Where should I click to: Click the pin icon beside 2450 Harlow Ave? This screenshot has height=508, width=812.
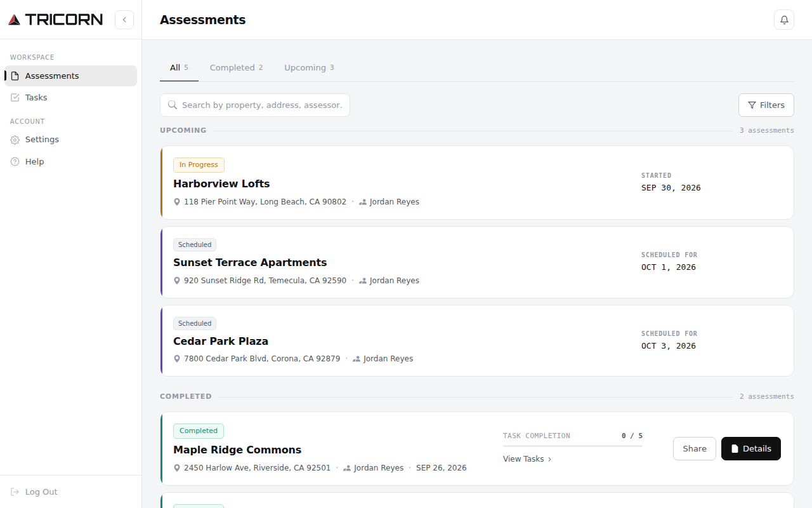coord(177,468)
